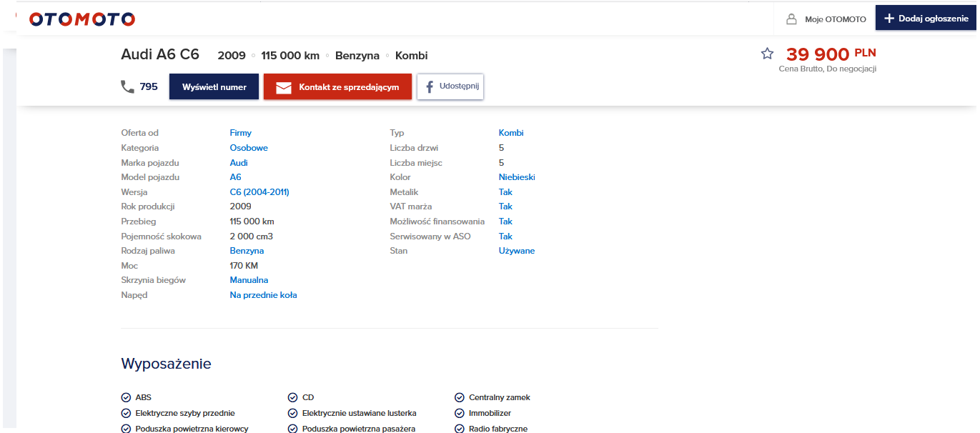Click the Liczba miejsc label
The height and width of the screenshot is (433, 980).
coord(416,163)
